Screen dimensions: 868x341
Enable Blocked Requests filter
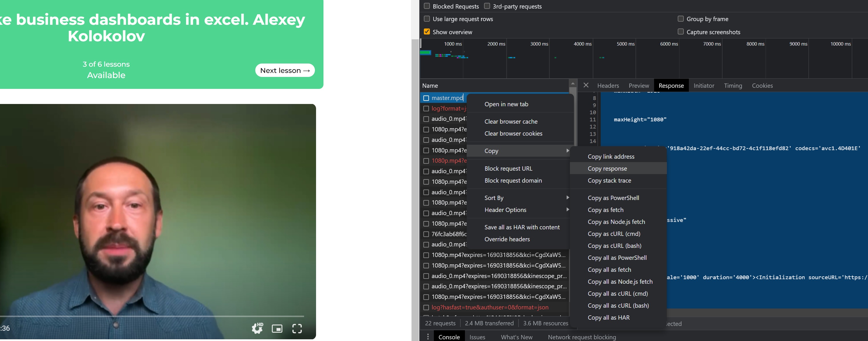point(427,6)
